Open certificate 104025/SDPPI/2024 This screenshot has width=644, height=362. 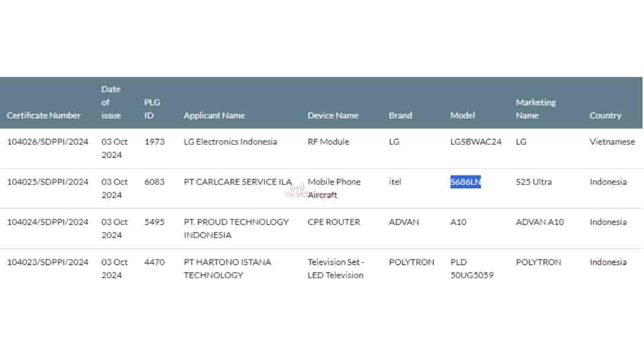pyautogui.click(x=47, y=182)
